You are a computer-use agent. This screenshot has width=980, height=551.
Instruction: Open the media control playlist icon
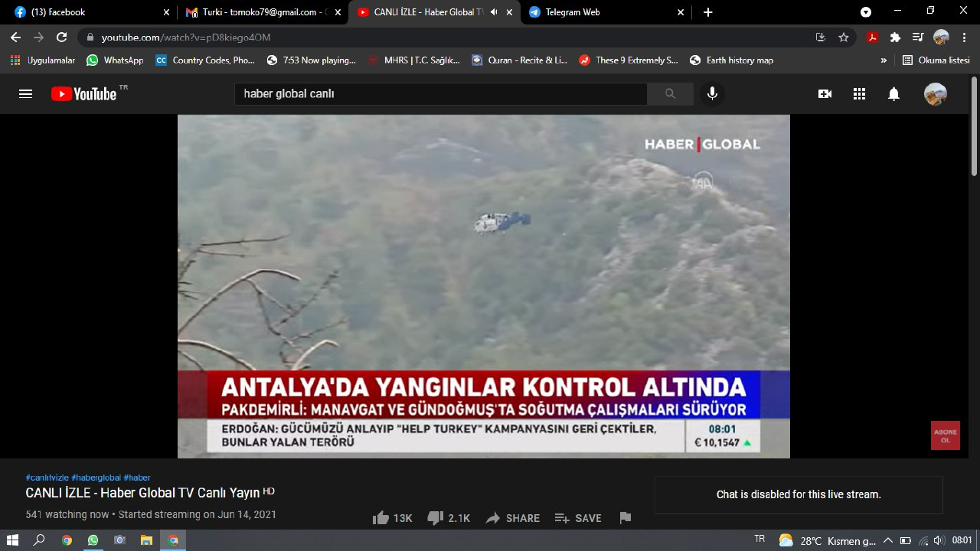click(918, 37)
